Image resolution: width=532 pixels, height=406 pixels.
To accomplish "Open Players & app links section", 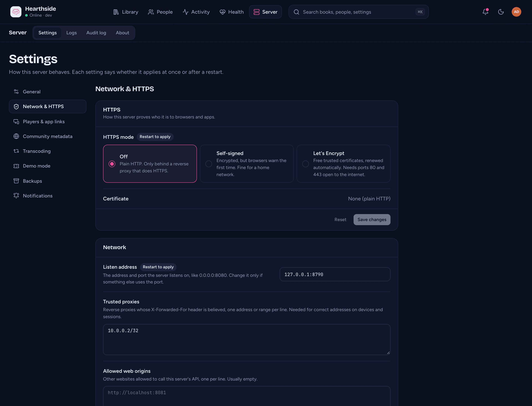I will point(48,122).
